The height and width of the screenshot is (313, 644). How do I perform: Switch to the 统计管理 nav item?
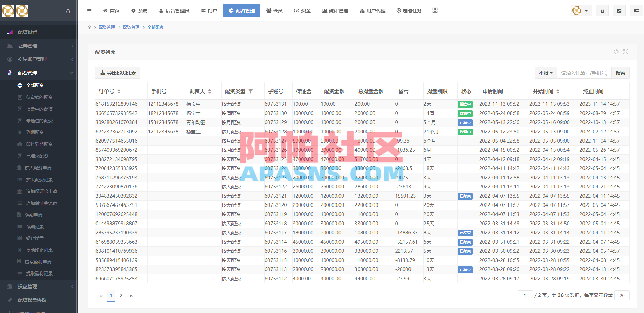coord(335,11)
